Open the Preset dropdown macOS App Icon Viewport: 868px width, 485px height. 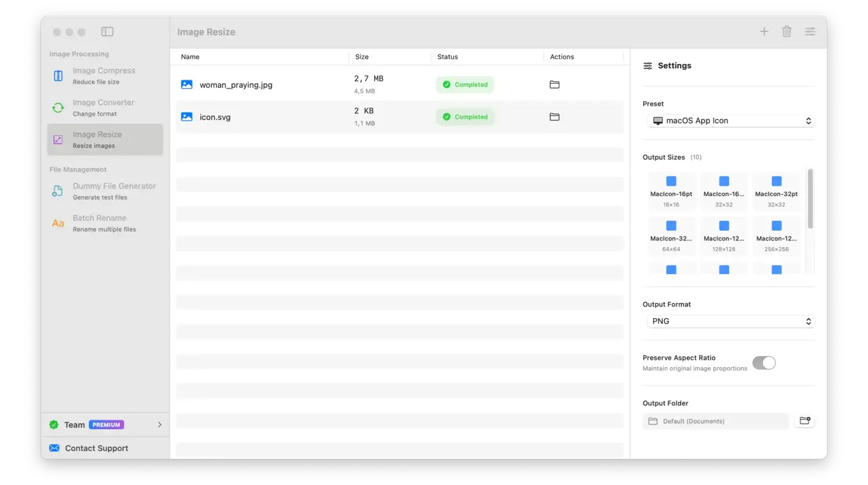(x=730, y=121)
